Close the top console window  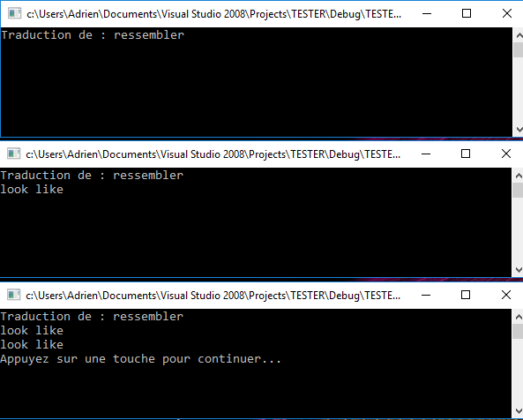point(507,14)
